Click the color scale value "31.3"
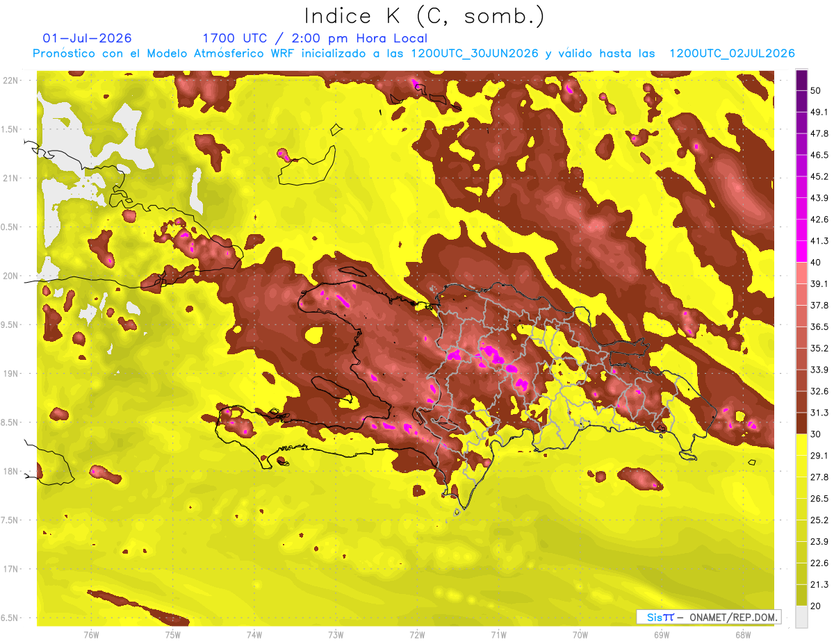 coord(819,413)
